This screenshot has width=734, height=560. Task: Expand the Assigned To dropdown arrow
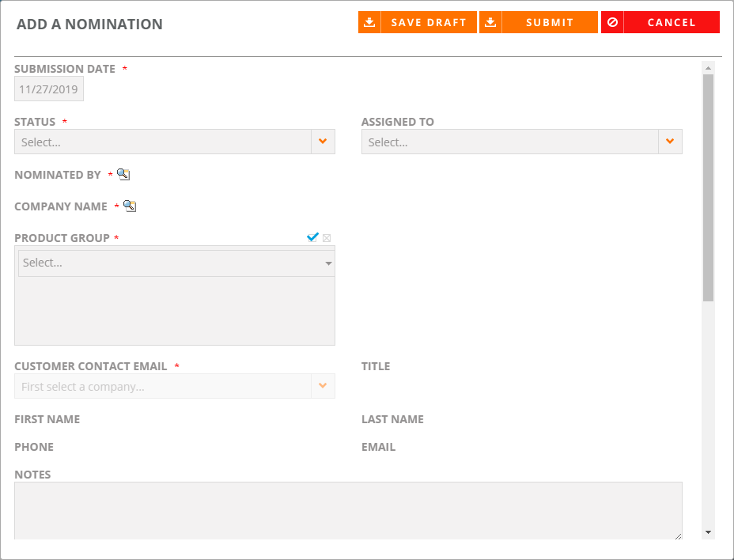coord(670,142)
